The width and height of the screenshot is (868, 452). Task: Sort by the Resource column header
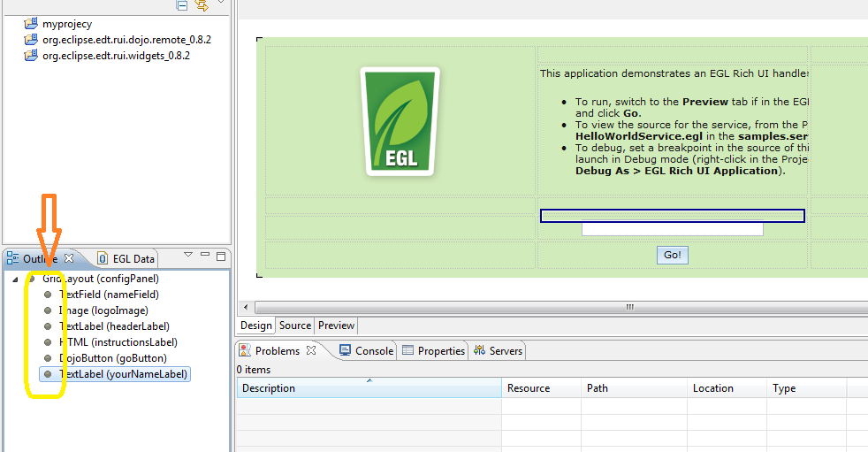coord(541,388)
